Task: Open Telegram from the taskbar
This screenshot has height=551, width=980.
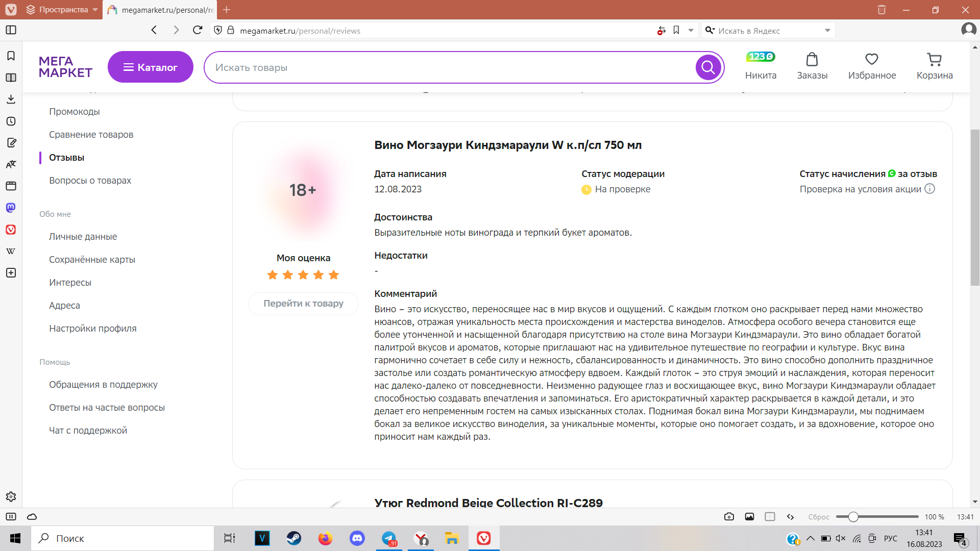Action: point(389,538)
